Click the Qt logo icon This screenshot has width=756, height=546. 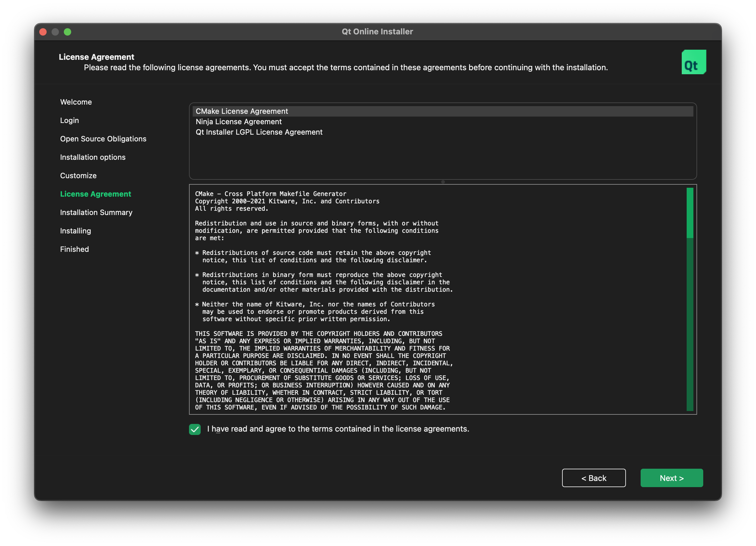point(694,62)
